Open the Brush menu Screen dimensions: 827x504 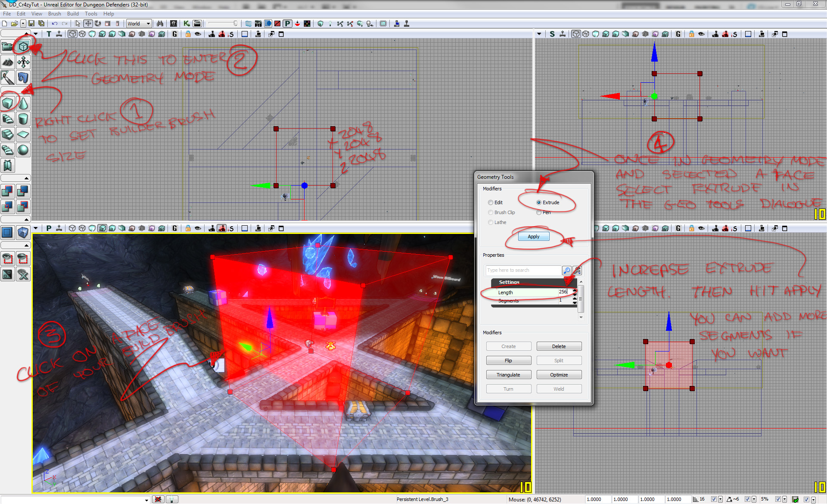[x=55, y=14]
